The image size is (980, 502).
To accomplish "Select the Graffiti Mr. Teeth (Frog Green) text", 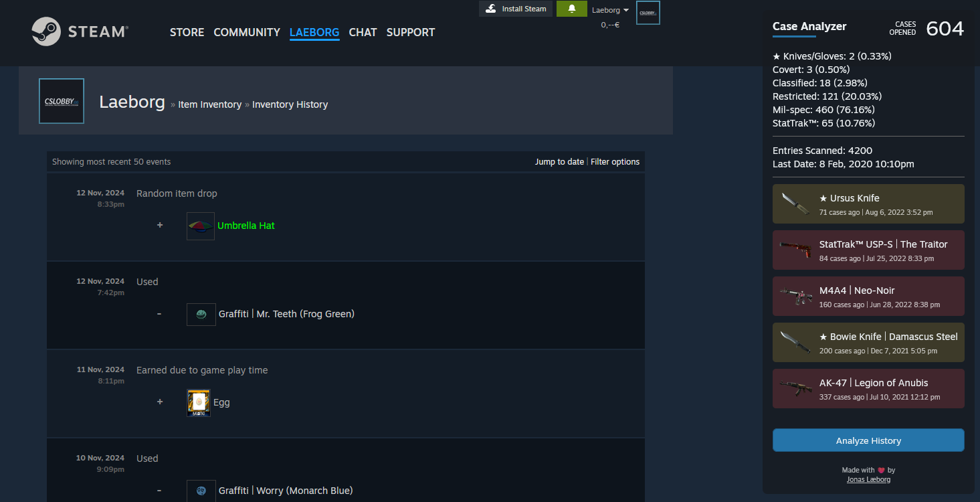I will pos(286,314).
